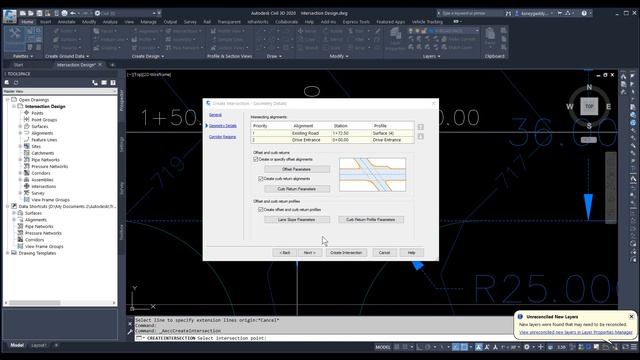Click the Offset Parameters button
Image resolution: width=640 pixels, height=360 pixels.
297,169
